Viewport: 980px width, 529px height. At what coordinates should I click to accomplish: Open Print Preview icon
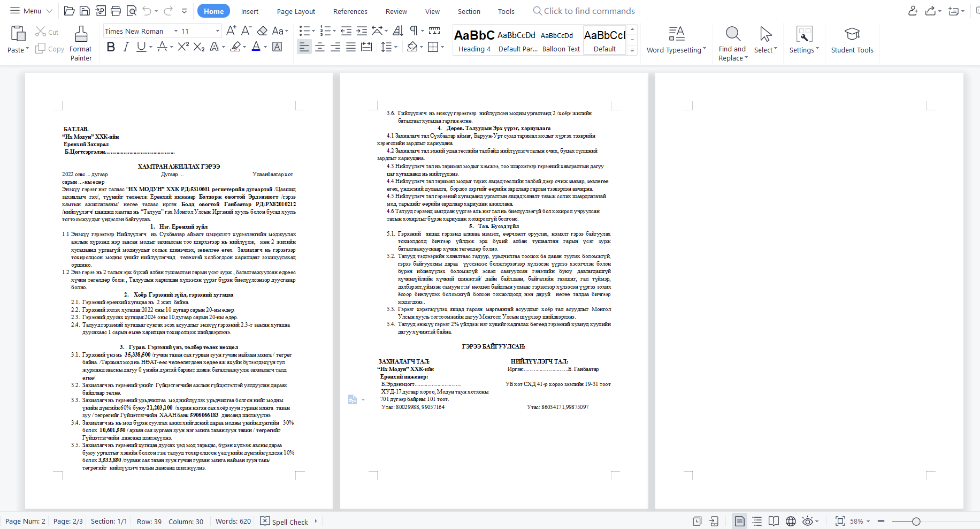pos(132,11)
